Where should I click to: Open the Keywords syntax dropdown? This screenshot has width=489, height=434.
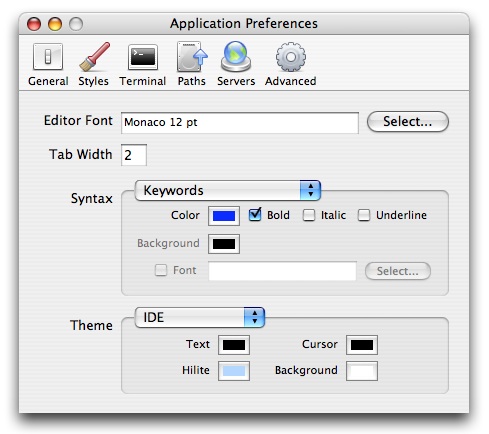click(228, 190)
